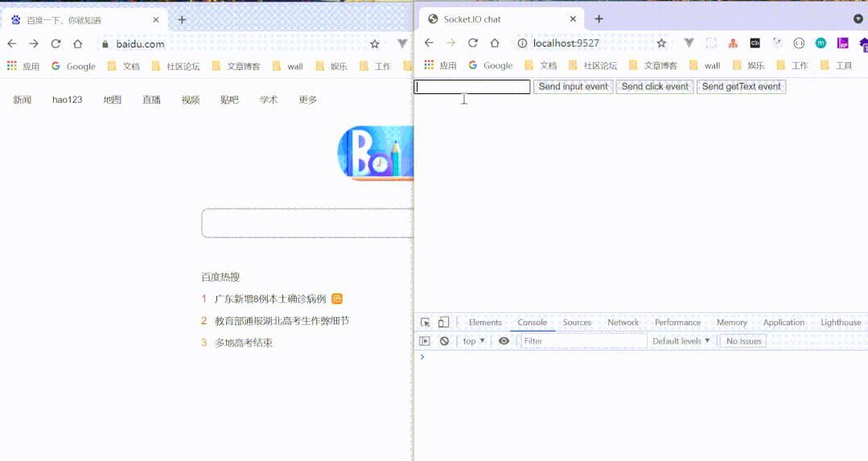
Task: Bookmark baidu.com with the star icon
Action: click(x=375, y=43)
